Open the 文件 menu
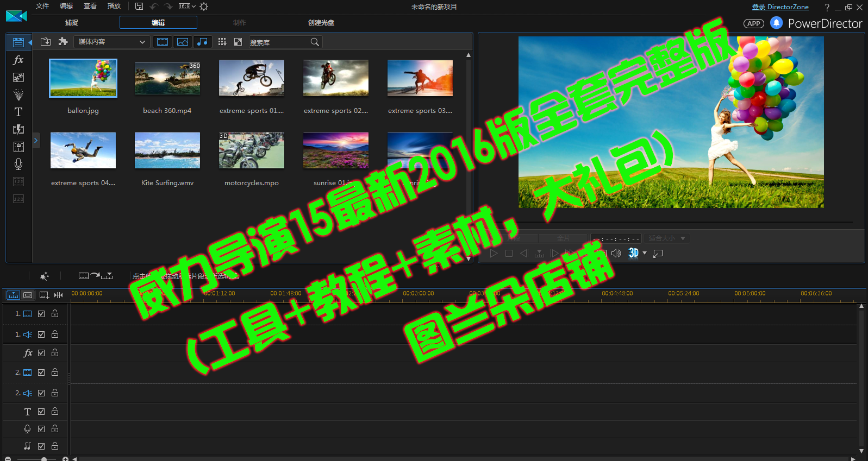The width and height of the screenshot is (868, 461). click(42, 6)
